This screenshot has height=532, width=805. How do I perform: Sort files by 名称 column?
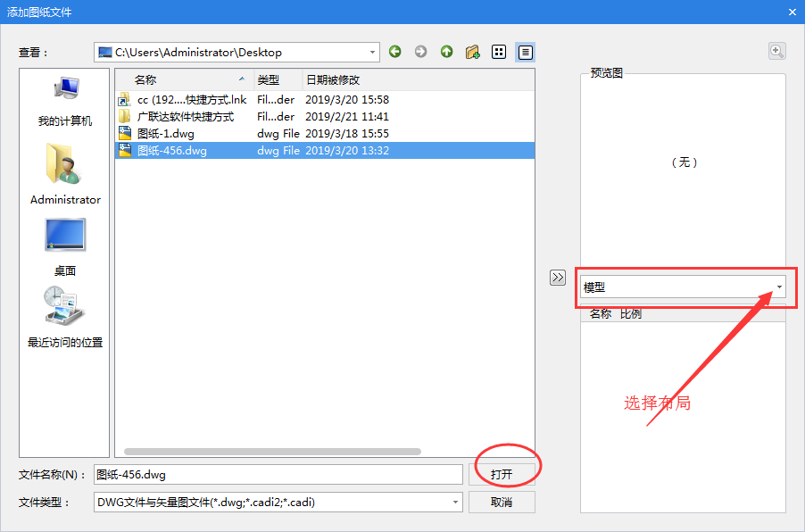pos(185,79)
